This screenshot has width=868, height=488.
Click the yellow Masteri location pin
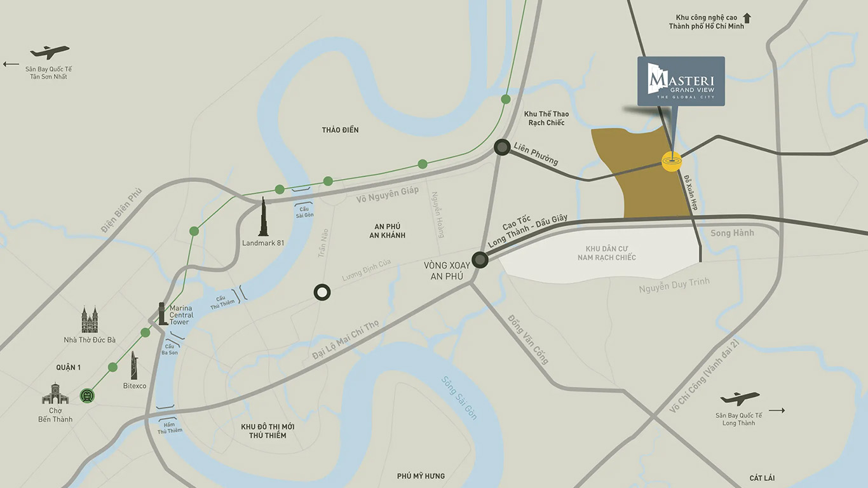[x=672, y=162]
